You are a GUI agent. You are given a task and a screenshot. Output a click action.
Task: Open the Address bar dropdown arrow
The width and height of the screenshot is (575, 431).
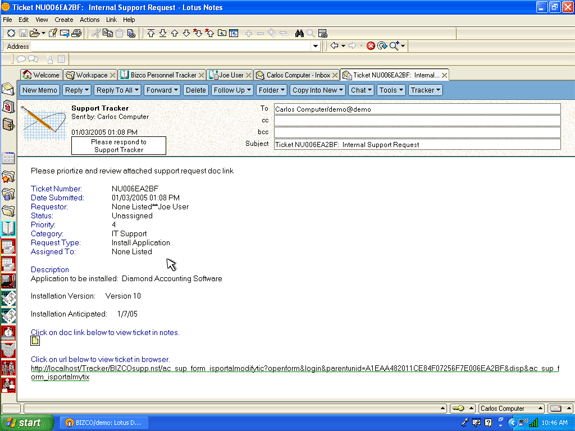315,46
